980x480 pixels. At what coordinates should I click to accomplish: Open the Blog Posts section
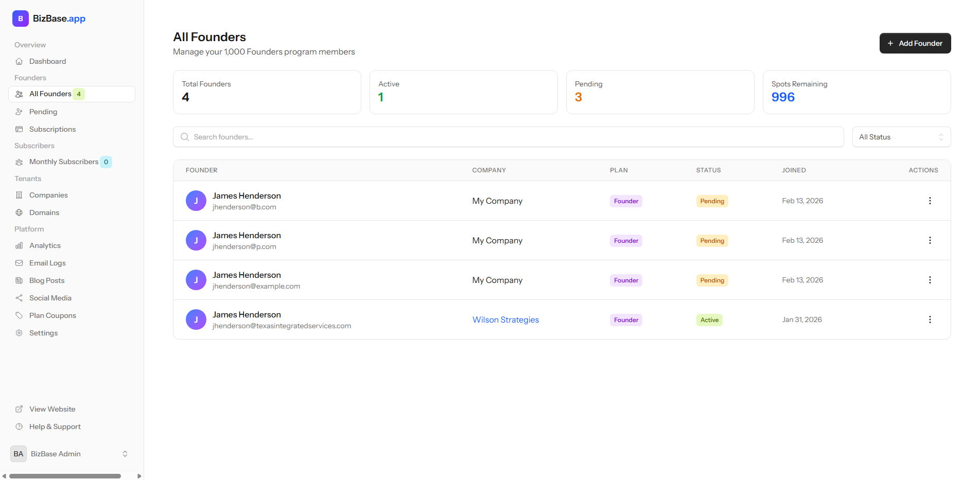pyautogui.click(x=46, y=280)
